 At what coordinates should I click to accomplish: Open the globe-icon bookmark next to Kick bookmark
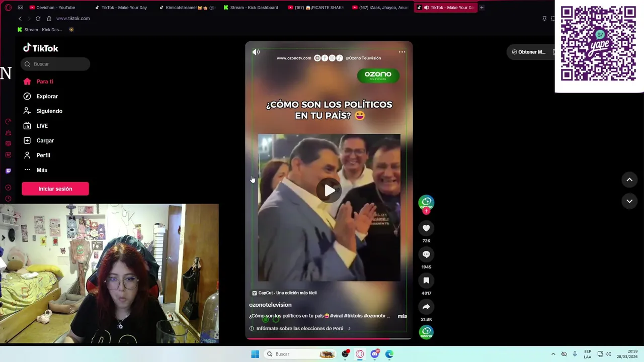(71, 30)
